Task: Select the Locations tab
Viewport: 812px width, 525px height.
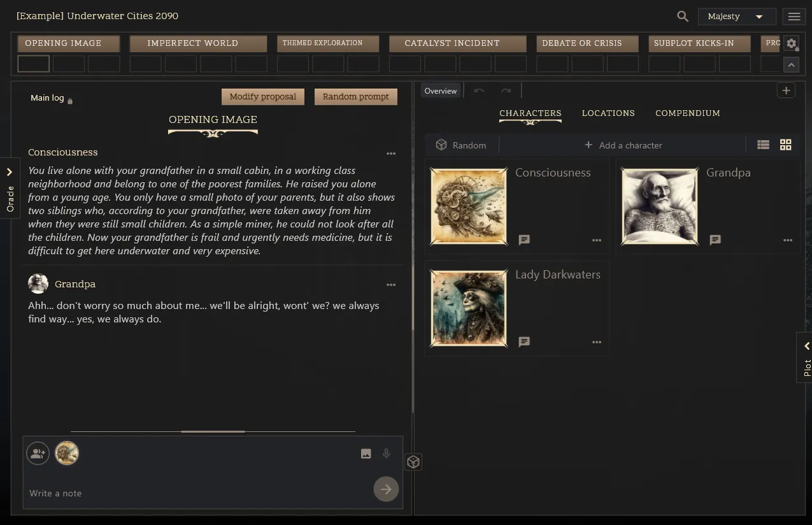Action: coord(608,113)
